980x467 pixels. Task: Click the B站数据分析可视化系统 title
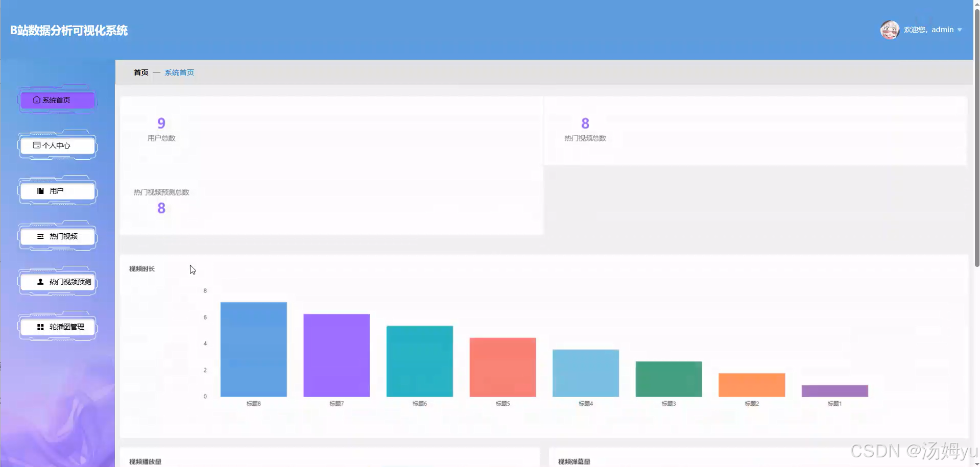pos(69,31)
